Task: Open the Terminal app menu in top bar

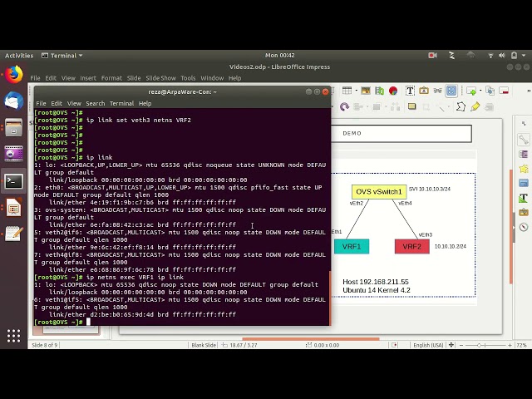Action: click(x=62, y=56)
